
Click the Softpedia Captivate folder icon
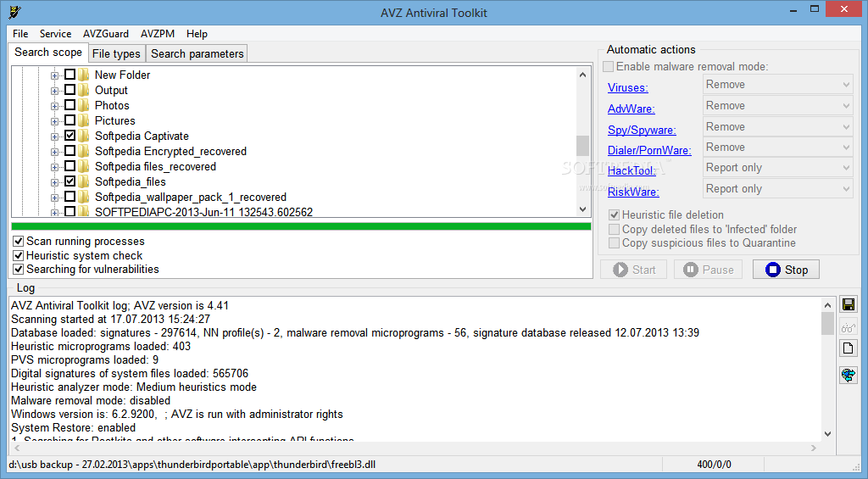(x=84, y=136)
